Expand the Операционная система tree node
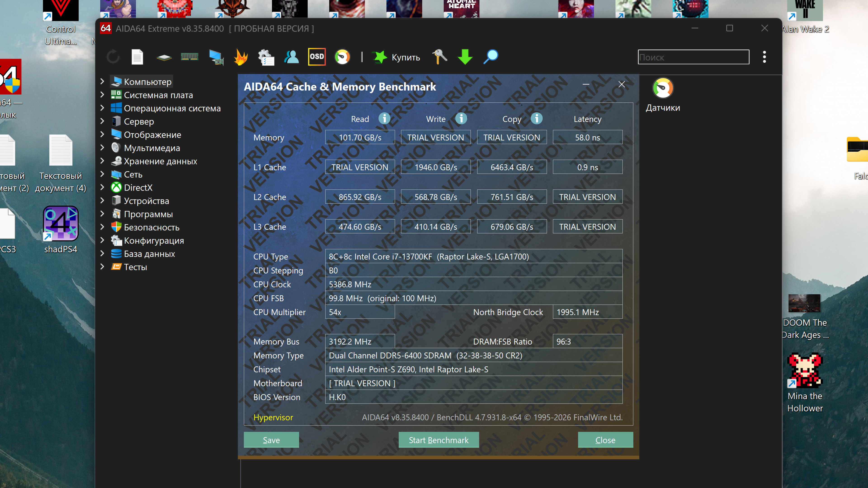 102,108
